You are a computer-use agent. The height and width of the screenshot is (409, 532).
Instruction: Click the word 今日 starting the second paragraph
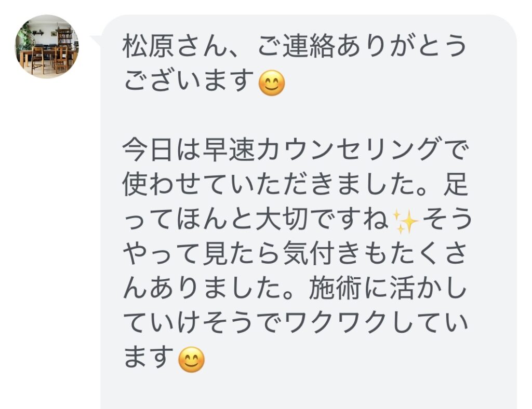[139, 153]
